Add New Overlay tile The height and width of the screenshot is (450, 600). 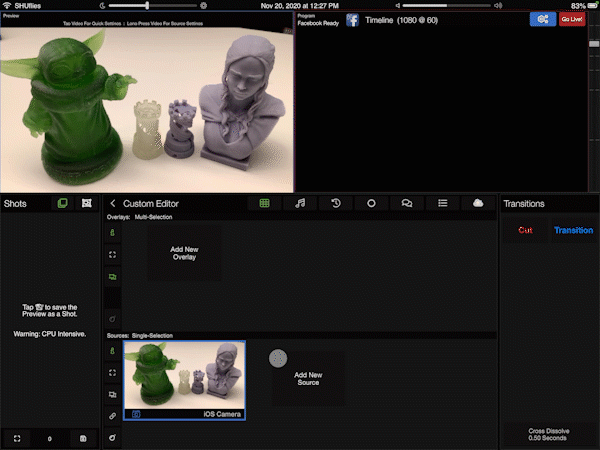click(183, 254)
